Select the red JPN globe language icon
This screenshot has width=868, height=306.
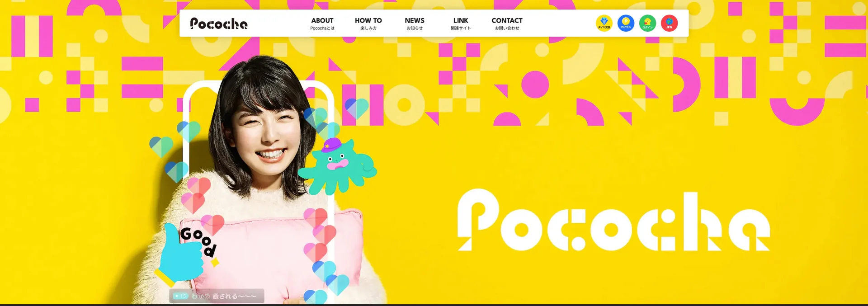669,23
